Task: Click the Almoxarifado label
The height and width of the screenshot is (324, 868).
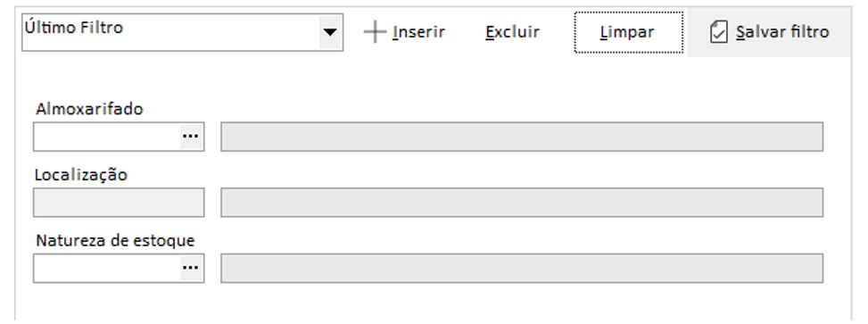Action: (x=90, y=109)
